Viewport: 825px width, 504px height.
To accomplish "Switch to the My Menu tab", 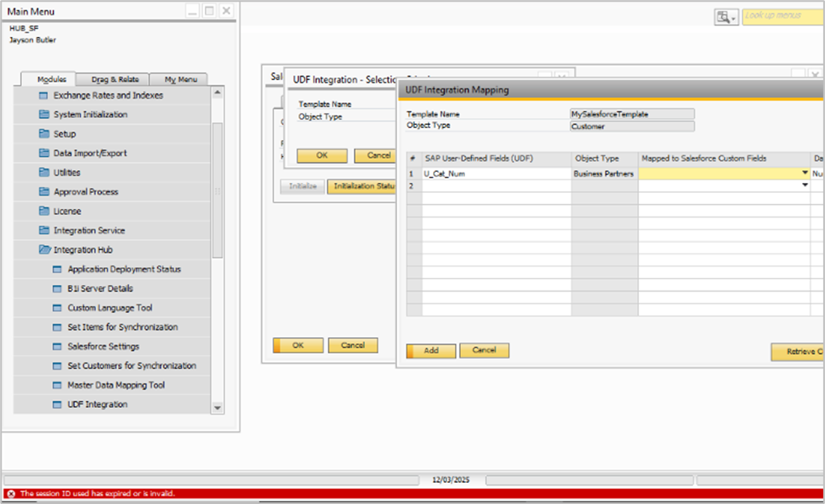I will tap(182, 79).
